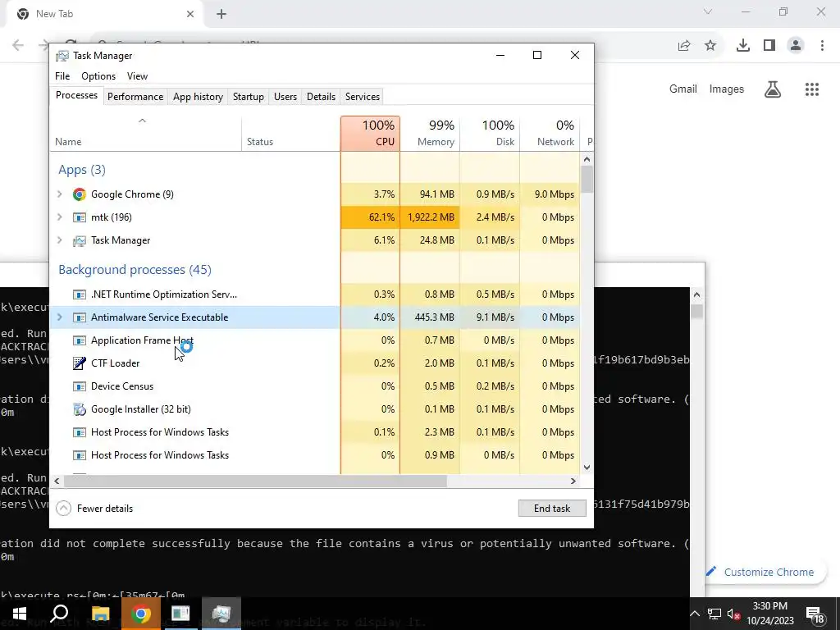The height and width of the screenshot is (630, 840).
Task: Bookmark this tab with the star icon
Action: coord(710,46)
